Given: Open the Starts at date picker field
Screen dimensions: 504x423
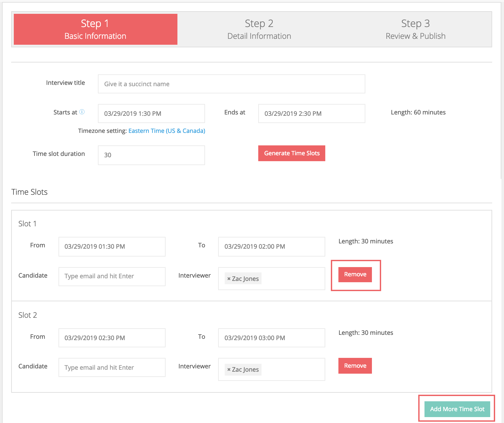Looking at the screenshot, I should point(151,113).
